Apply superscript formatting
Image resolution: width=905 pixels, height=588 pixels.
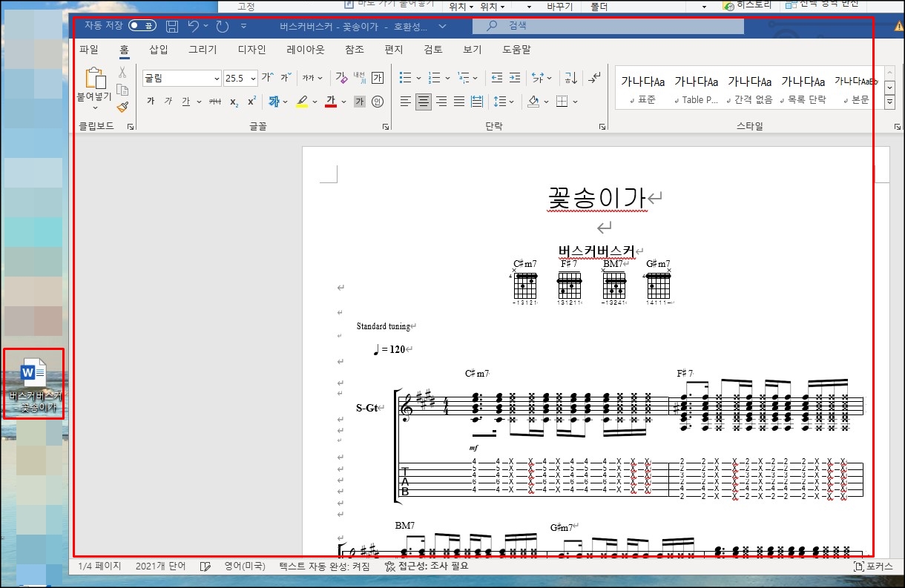click(x=251, y=102)
